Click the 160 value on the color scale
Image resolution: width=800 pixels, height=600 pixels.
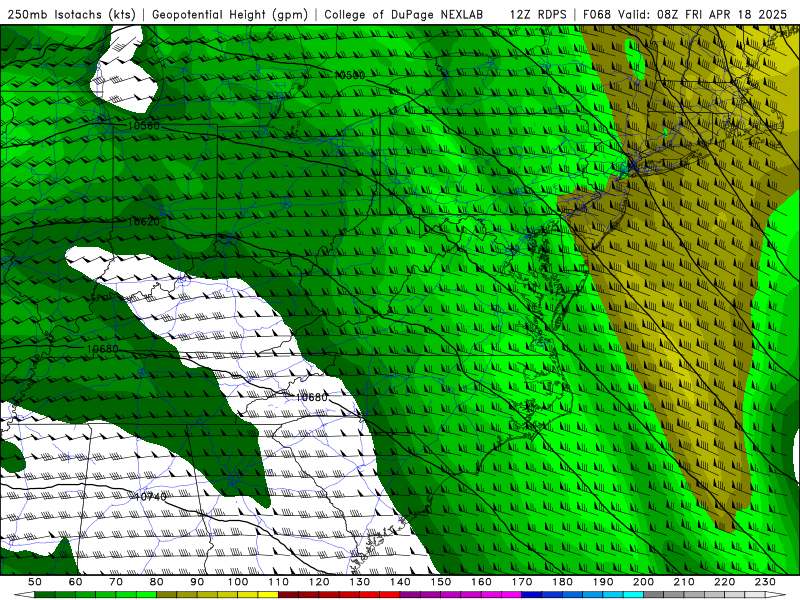tap(482, 582)
